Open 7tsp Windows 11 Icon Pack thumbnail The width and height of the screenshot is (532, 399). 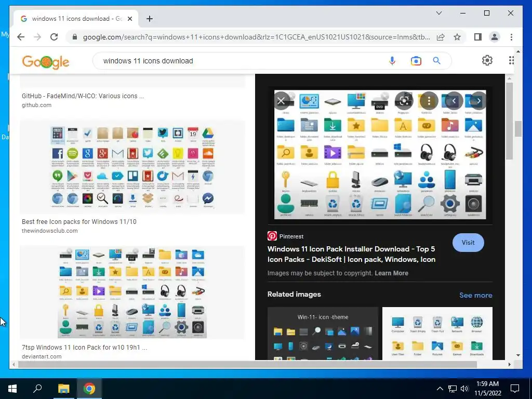[132, 292]
